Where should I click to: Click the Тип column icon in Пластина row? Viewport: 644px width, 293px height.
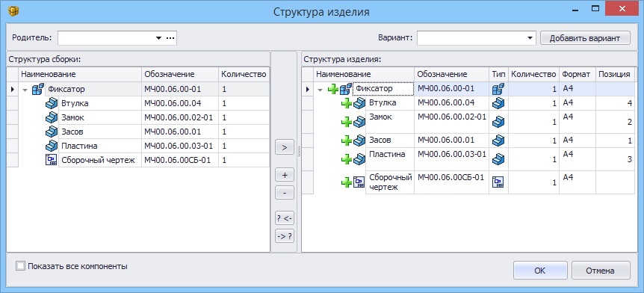point(498,158)
